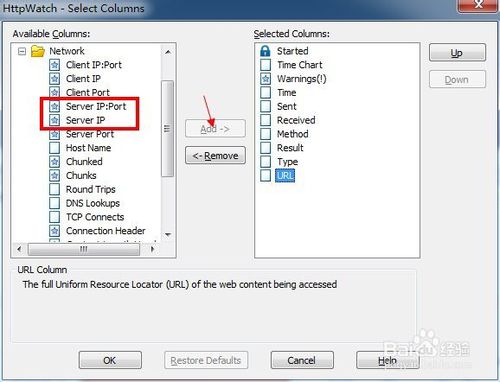Image resolution: width=500 pixels, height=382 pixels.
Task: Click the blank icon beside Result
Action: (265, 148)
